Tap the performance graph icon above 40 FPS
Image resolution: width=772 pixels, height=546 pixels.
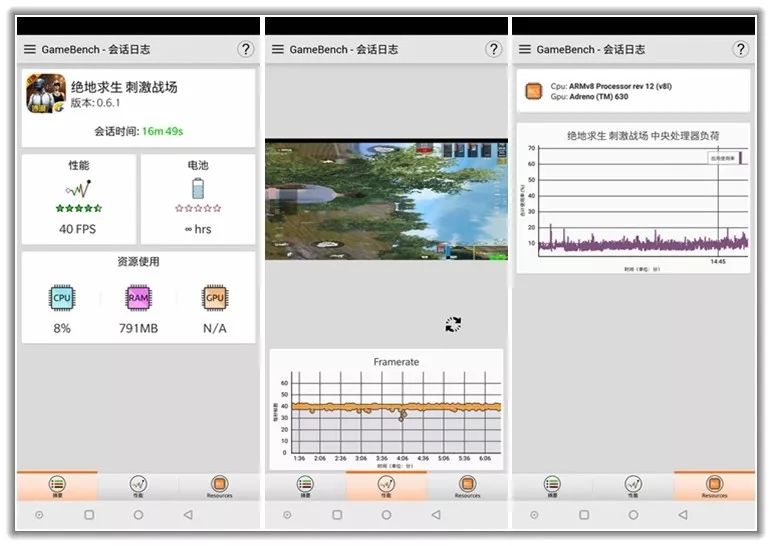(78, 188)
